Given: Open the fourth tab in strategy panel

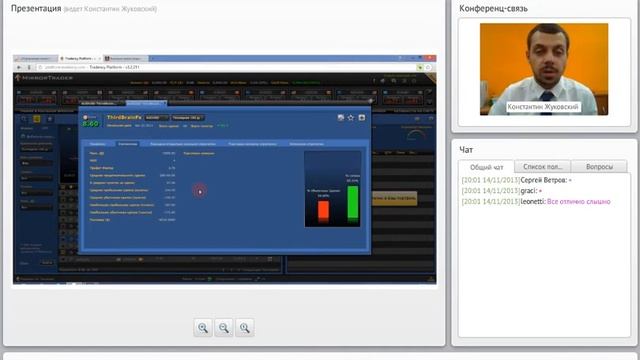Looking at the screenshot, I should [x=253, y=144].
